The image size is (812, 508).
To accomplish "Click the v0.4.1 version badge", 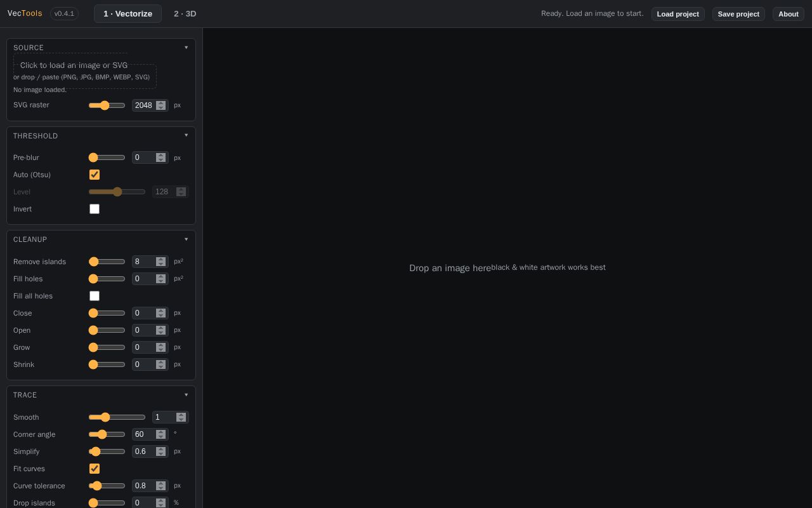I will pos(64,13).
